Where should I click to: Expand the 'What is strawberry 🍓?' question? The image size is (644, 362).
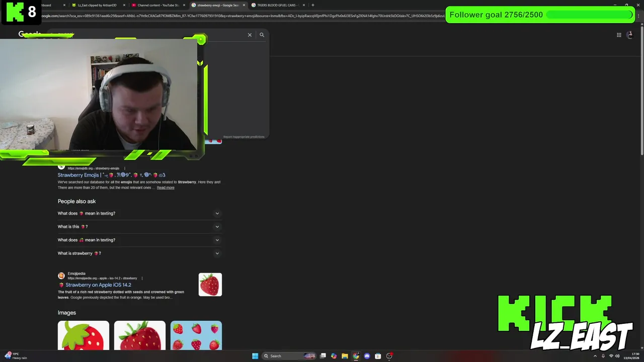click(139, 253)
